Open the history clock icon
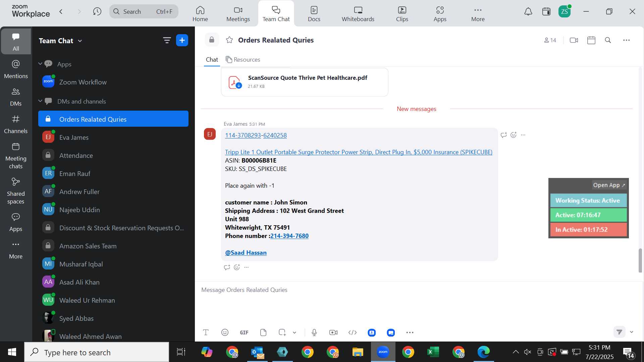Screen dimensions: 644x362 pyautogui.click(x=97, y=12)
